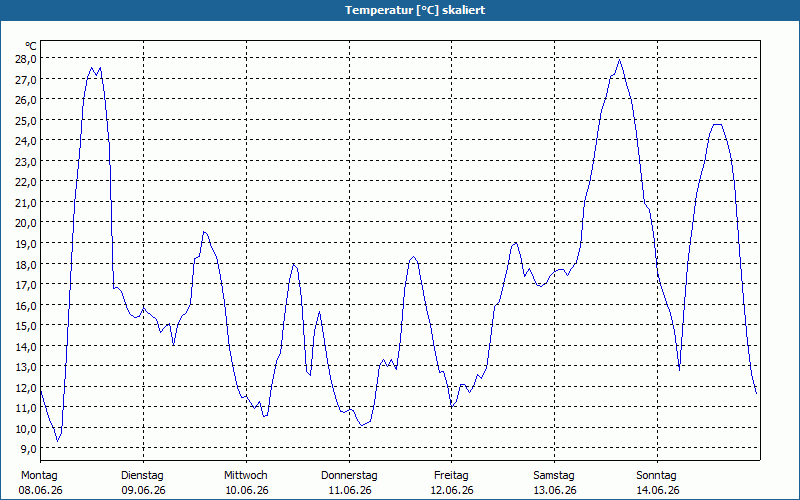Select the 'Freitag' day label
This screenshot has width=800, height=500.
pos(452,476)
